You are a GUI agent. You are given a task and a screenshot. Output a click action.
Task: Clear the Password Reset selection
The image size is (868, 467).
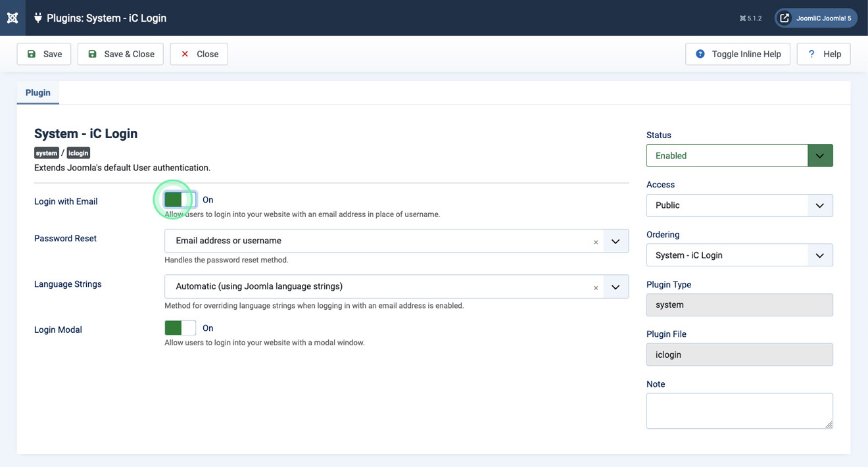pyautogui.click(x=596, y=242)
